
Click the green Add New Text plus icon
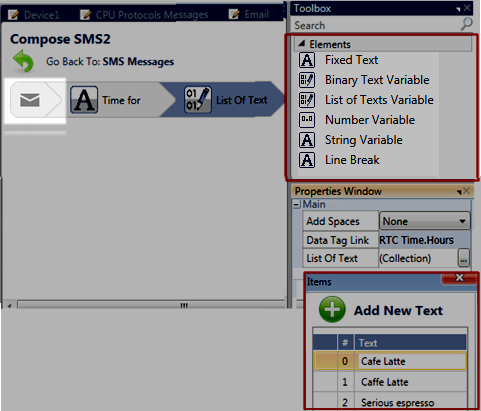[x=332, y=309]
